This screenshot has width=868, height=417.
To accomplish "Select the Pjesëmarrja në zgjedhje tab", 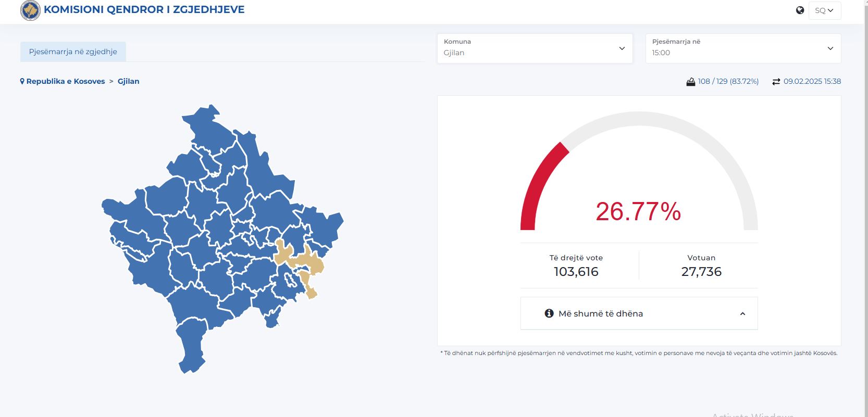I will tap(73, 52).
